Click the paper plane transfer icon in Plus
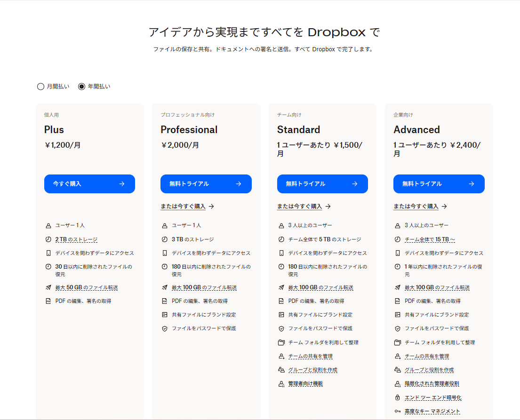Screen dimensions: 520x420 point(48,287)
